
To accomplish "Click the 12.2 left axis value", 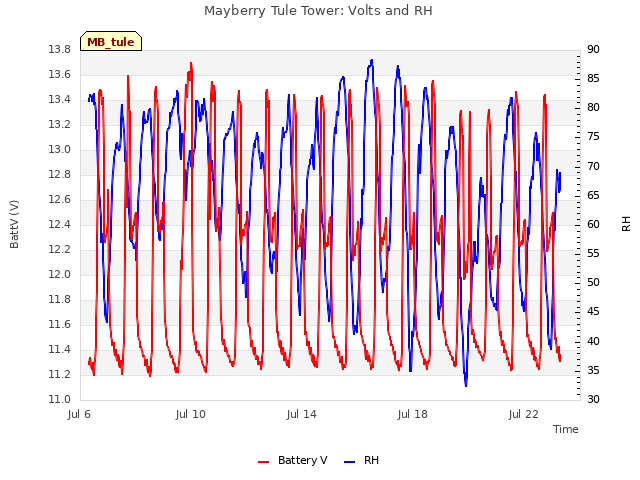I will [x=60, y=249].
